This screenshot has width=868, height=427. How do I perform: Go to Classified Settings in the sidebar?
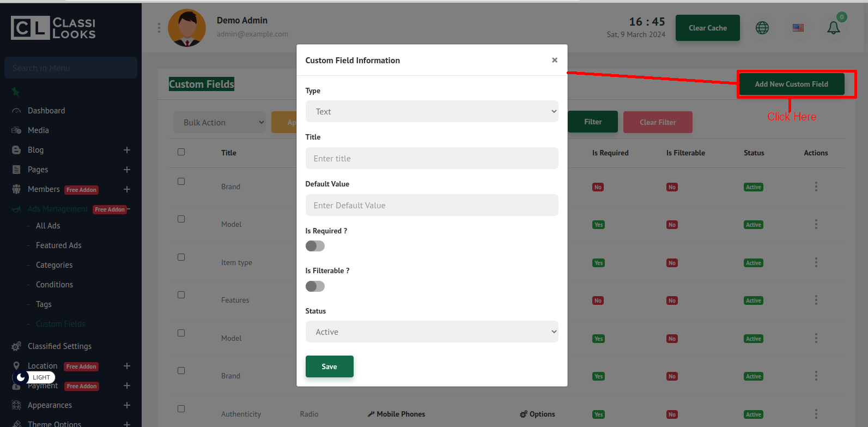[59, 346]
